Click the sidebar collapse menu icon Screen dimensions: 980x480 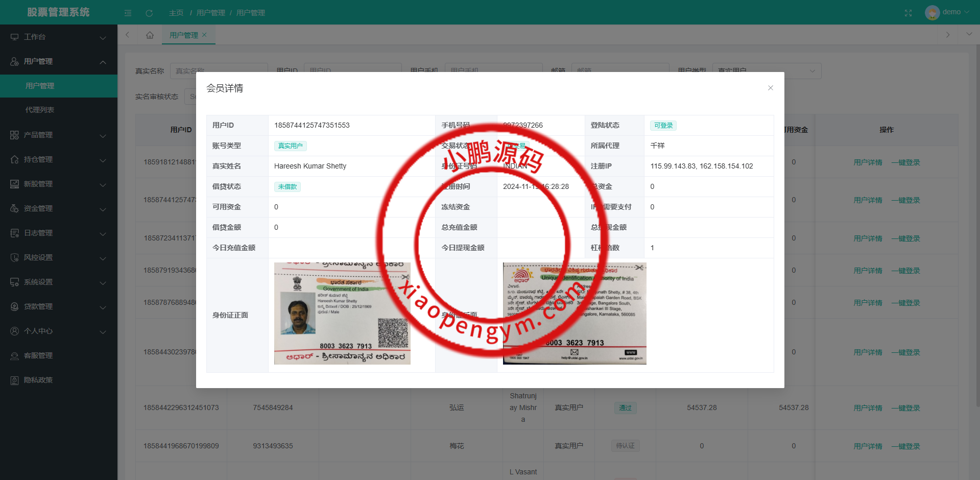[128, 13]
